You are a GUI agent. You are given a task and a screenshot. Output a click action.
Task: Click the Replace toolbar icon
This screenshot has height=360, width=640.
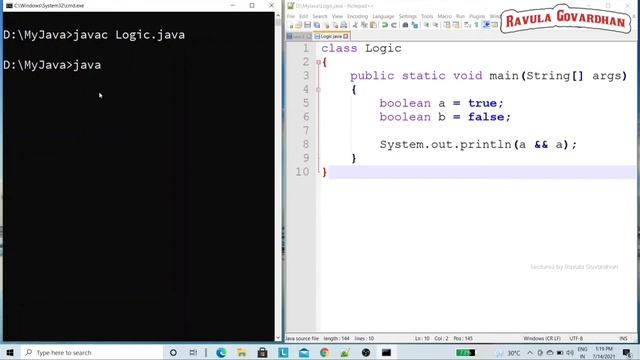(x=415, y=25)
